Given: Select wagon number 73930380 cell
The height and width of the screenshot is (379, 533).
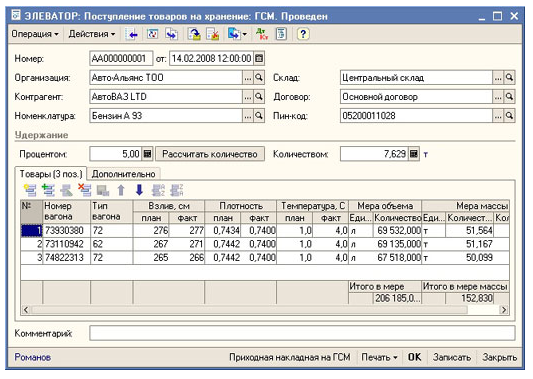Looking at the screenshot, I should (67, 231).
